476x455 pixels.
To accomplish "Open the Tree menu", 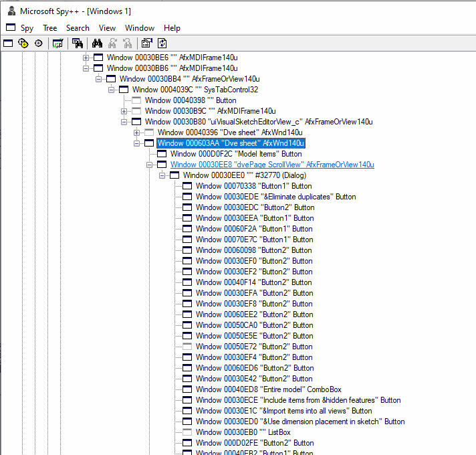I will (50, 28).
